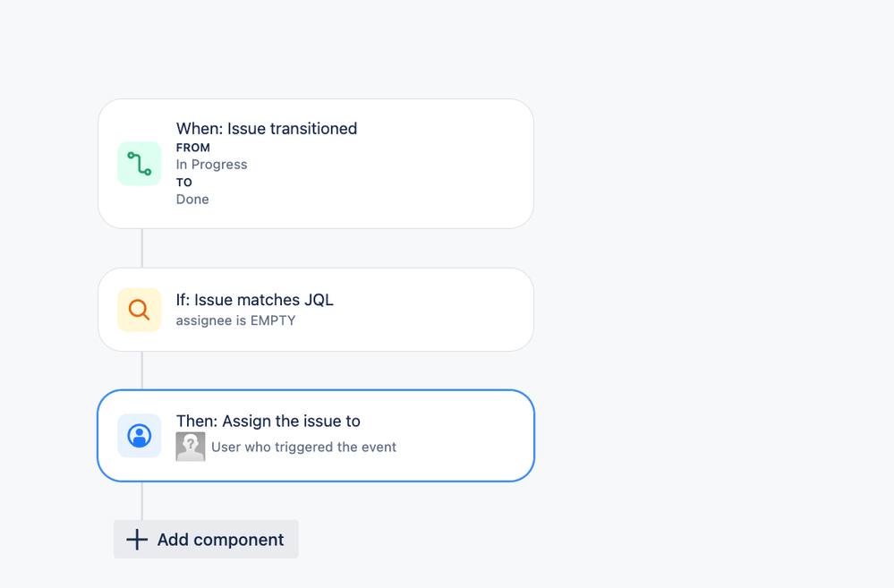
Task: Click the Add component button
Action: [206, 539]
